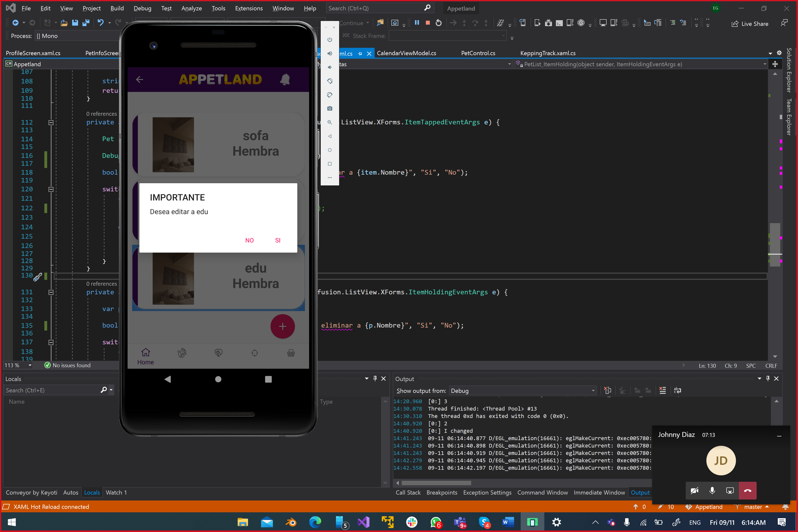Screen dimensions: 798x532
Task: Stop debugging with the red square
Action: [x=428, y=23]
